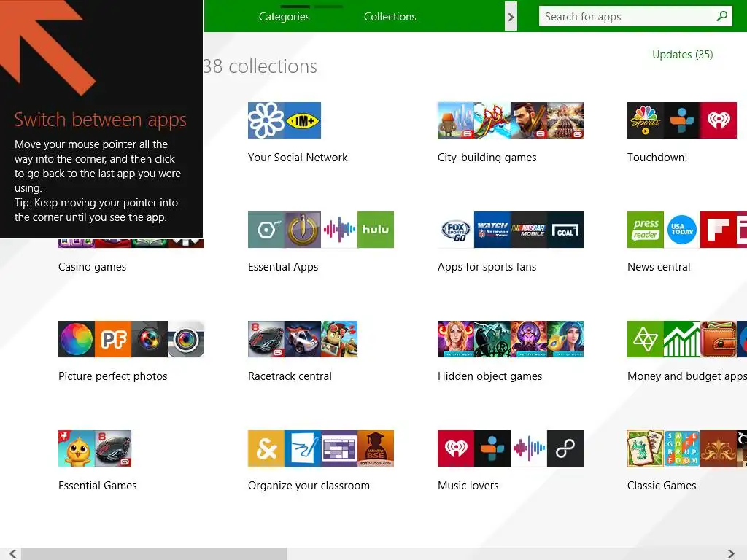The width and height of the screenshot is (747, 560).
Task: Click the Asphalt 8 icon in Essential Games
Action: 113,448
